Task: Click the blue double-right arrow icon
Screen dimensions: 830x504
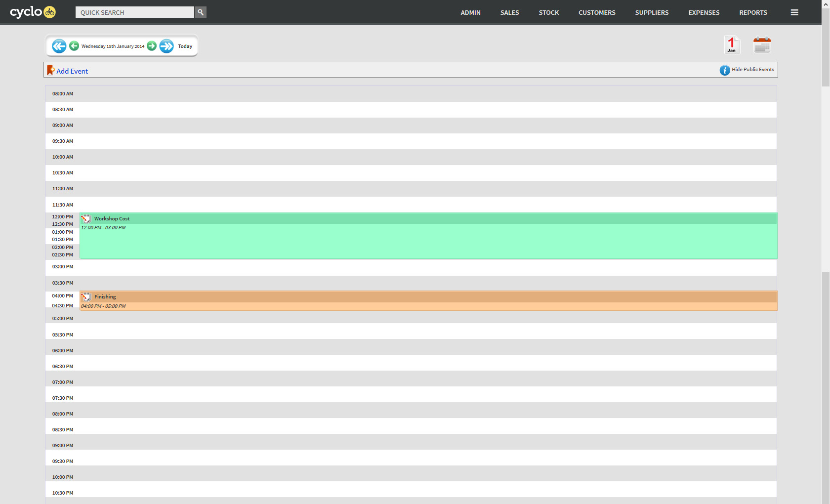Action: pos(166,46)
